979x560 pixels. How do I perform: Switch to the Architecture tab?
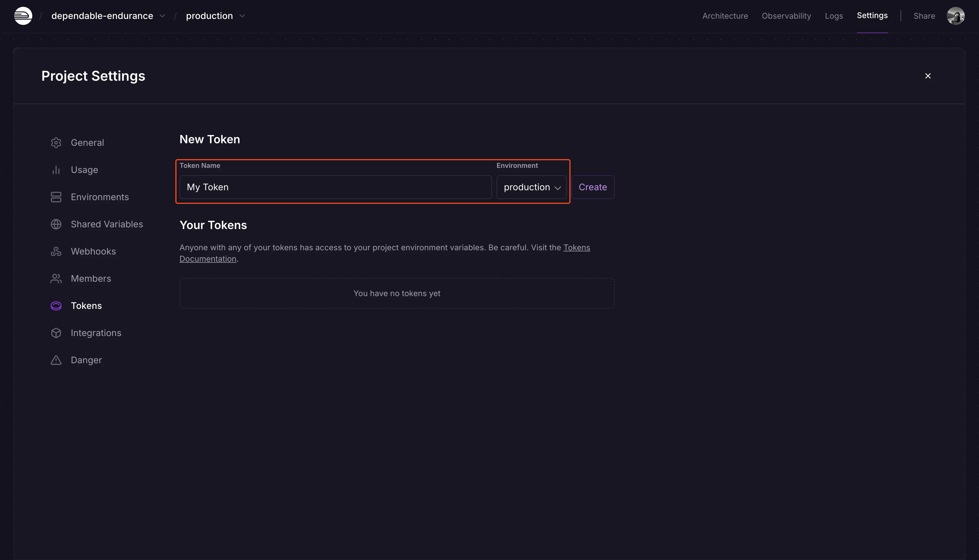725,16
